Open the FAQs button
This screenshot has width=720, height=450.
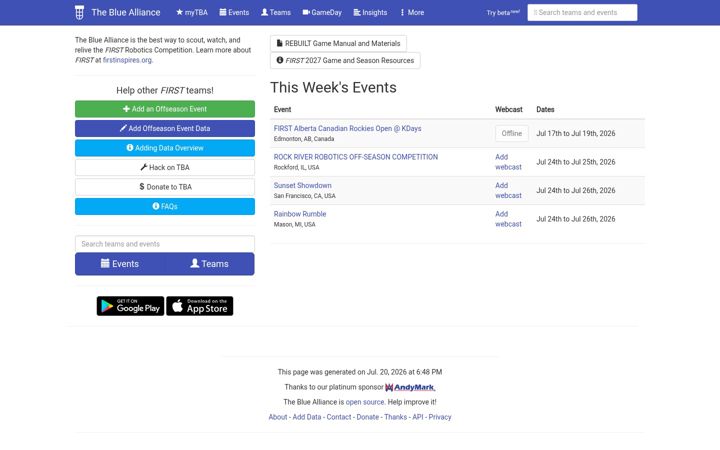coord(165,207)
